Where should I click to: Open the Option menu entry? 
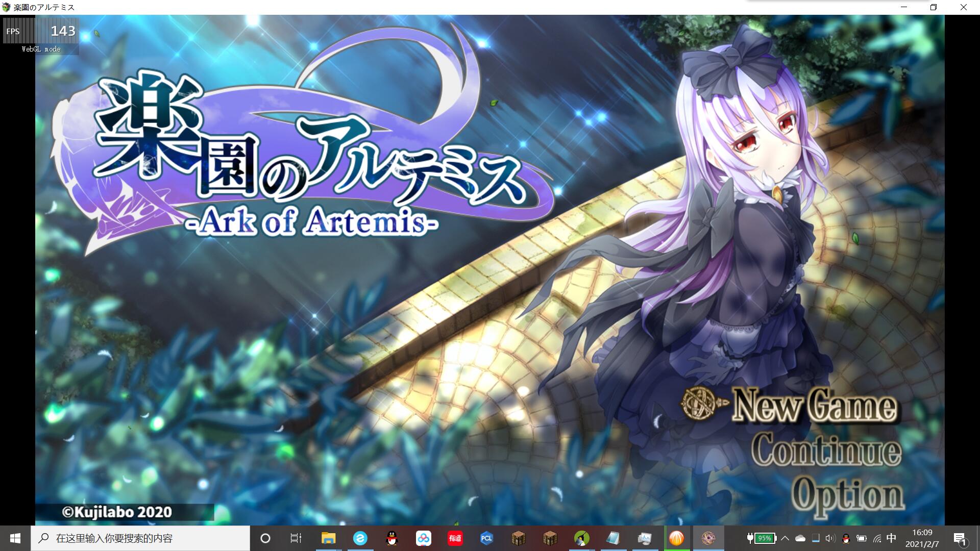point(847,496)
